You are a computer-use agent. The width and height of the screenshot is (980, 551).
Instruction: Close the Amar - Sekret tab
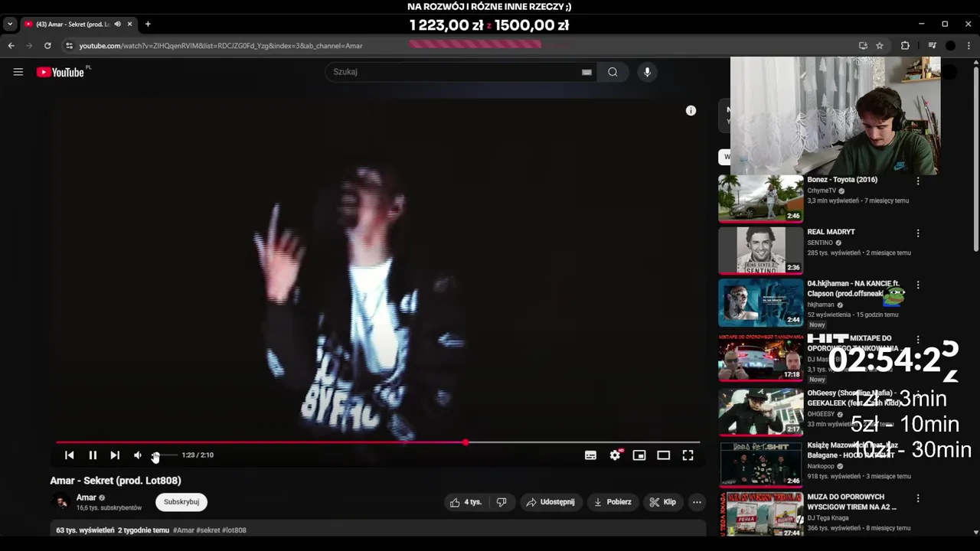click(129, 24)
